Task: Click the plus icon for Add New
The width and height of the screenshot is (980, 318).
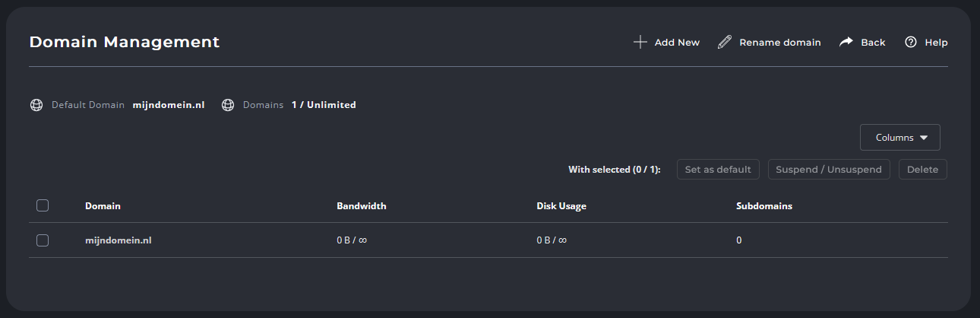Action: pyautogui.click(x=640, y=42)
